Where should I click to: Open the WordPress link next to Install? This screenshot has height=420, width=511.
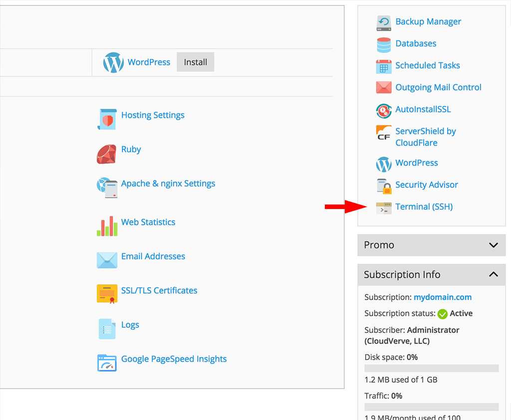[149, 62]
